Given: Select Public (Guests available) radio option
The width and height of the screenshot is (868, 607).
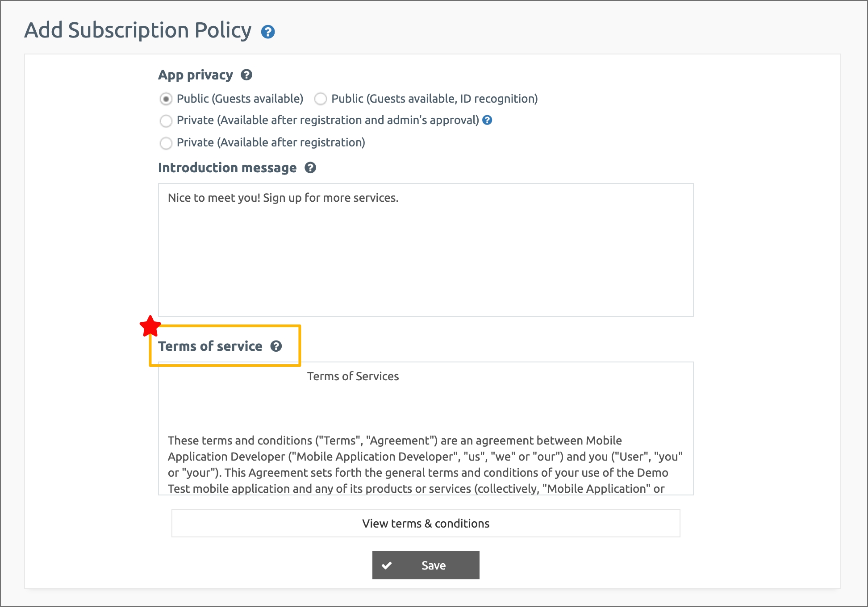Looking at the screenshot, I should [166, 99].
